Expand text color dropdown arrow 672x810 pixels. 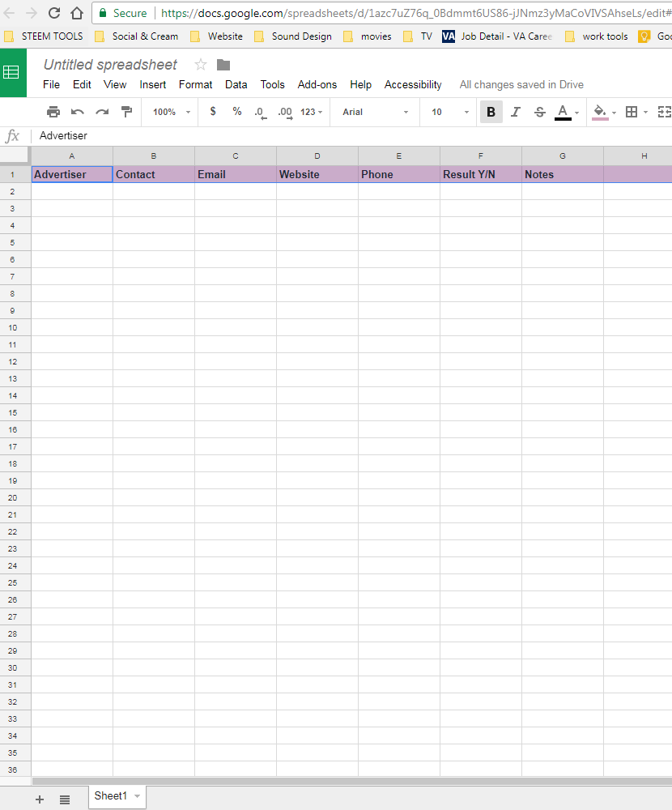[x=577, y=113]
